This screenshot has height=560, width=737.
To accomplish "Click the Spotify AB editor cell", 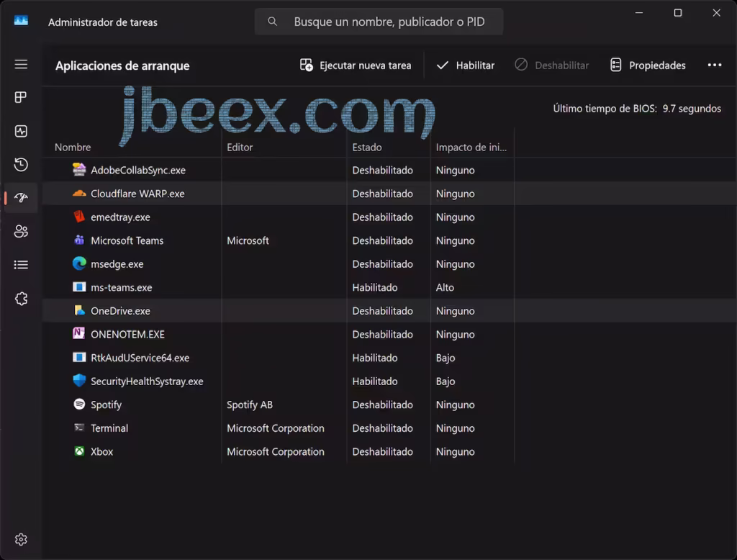I will point(250,405).
